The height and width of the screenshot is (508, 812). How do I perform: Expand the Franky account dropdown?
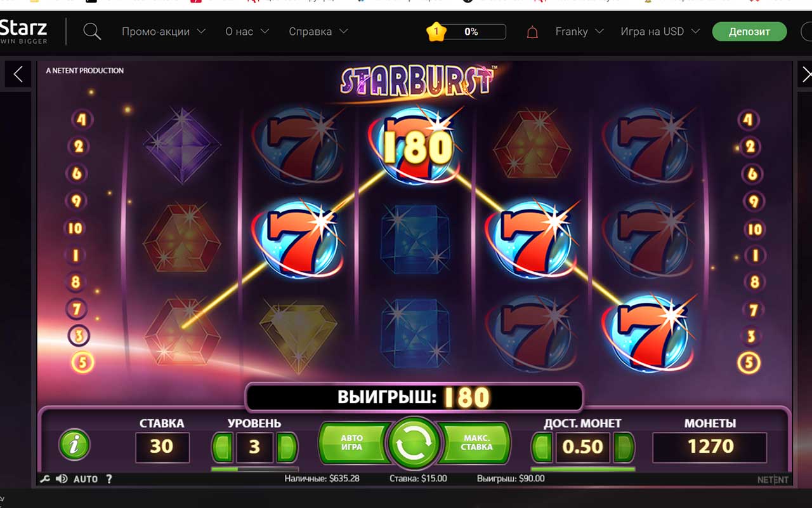pos(579,31)
